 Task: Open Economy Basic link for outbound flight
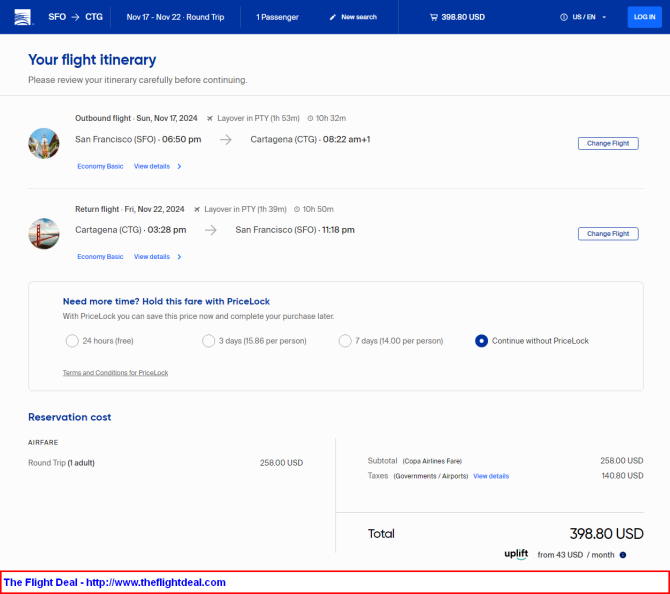coord(100,166)
